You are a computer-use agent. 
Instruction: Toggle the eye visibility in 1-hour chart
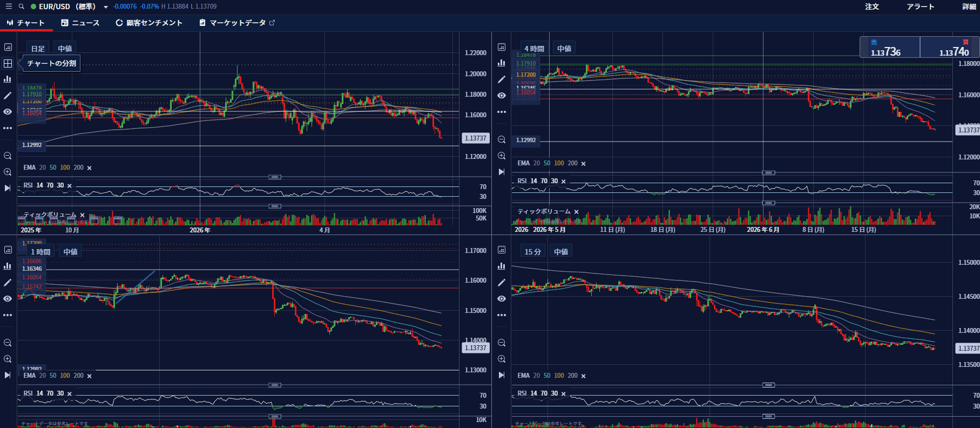[8, 299]
